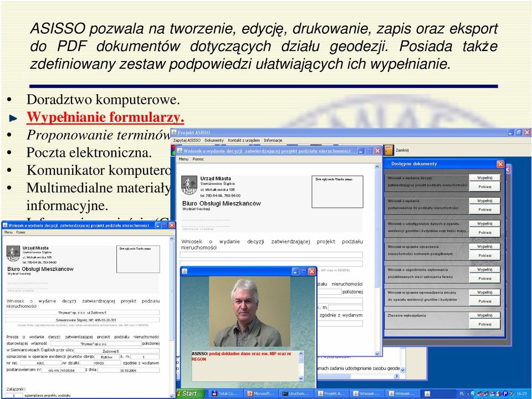This screenshot has height=399, width=532.
Task: Click the ASISSO avatar portrait photo
Action: point(249,311)
